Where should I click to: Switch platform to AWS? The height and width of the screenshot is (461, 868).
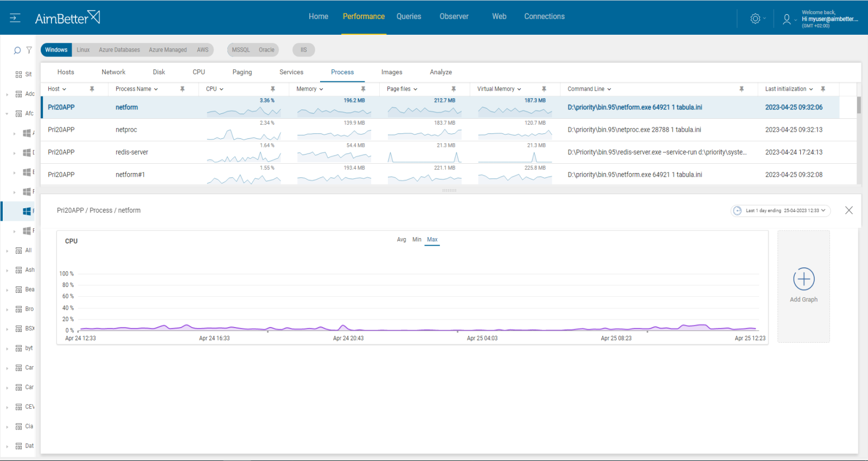pyautogui.click(x=202, y=50)
